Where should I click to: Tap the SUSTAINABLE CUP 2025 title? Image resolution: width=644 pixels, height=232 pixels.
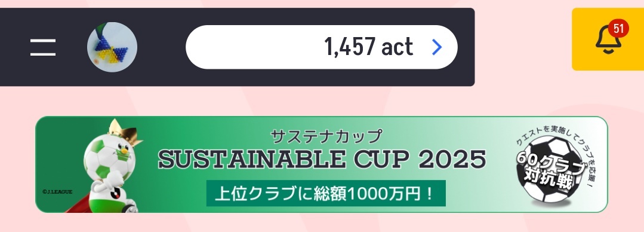(322, 160)
